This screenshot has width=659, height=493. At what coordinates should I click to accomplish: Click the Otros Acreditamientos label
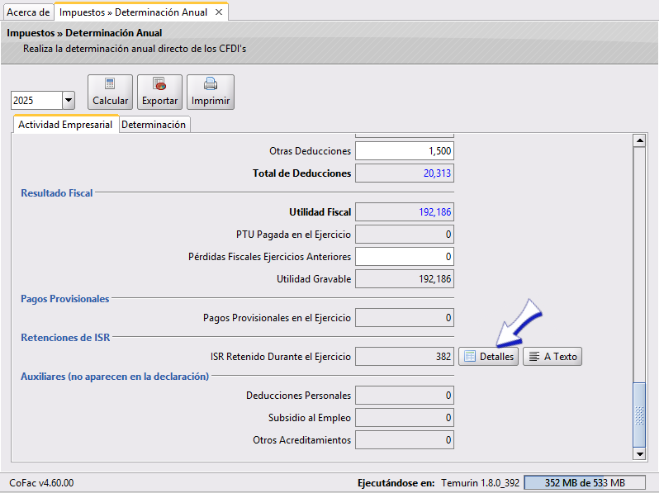302,440
